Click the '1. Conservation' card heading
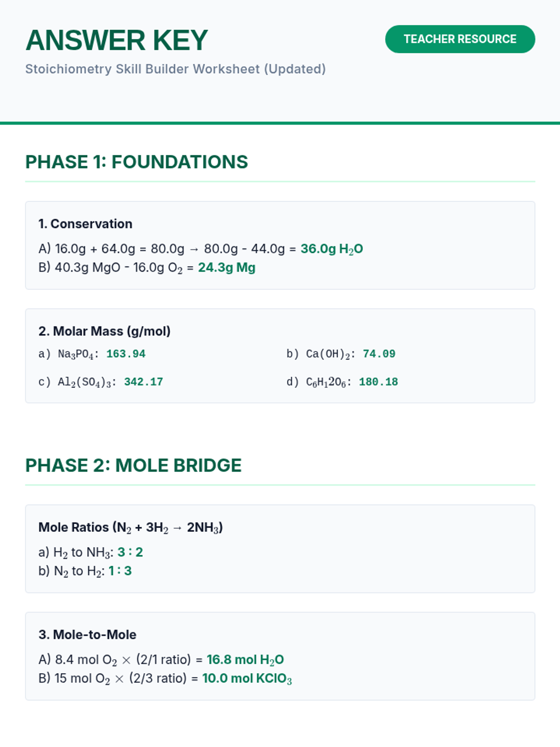 click(x=85, y=224)
